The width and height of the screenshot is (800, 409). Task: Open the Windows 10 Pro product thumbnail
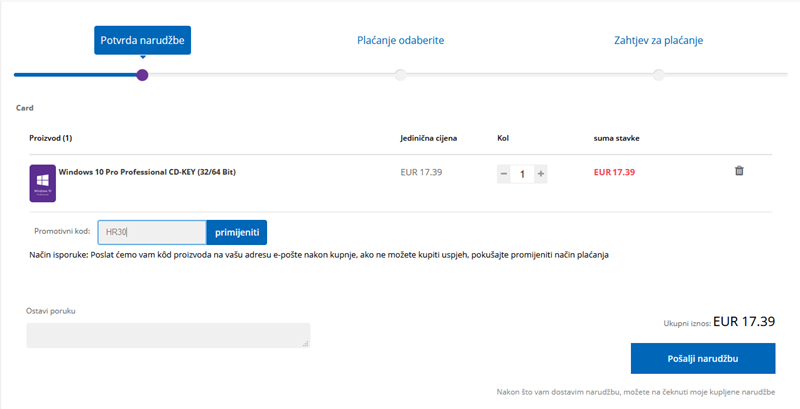click(43, 184)
